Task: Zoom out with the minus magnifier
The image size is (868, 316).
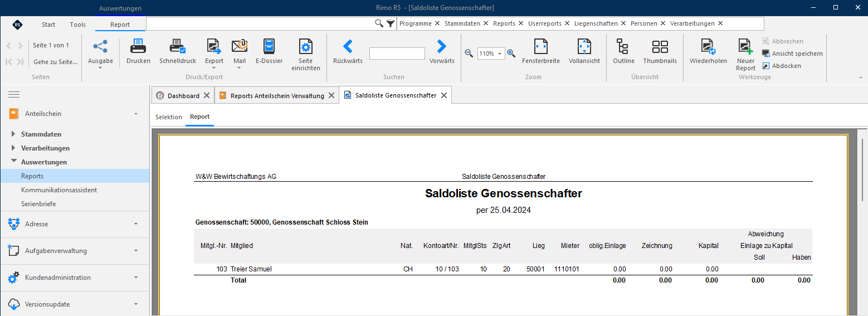Action: [469, 54]
